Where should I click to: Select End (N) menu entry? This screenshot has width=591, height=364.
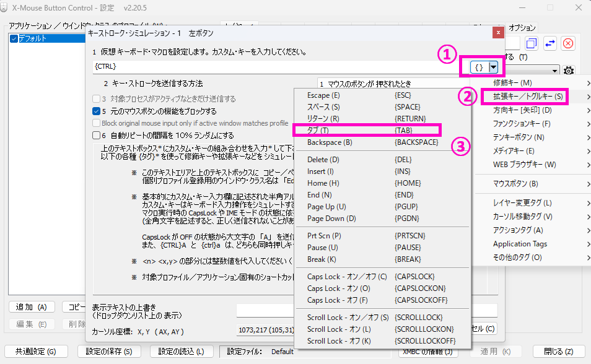point(382,195)
